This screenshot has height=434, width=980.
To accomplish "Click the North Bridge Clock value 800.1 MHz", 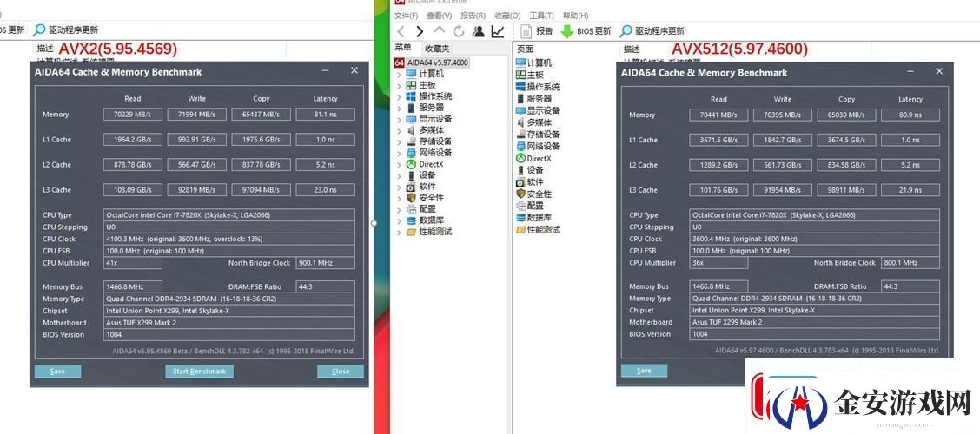I will [x=910, y=263].
